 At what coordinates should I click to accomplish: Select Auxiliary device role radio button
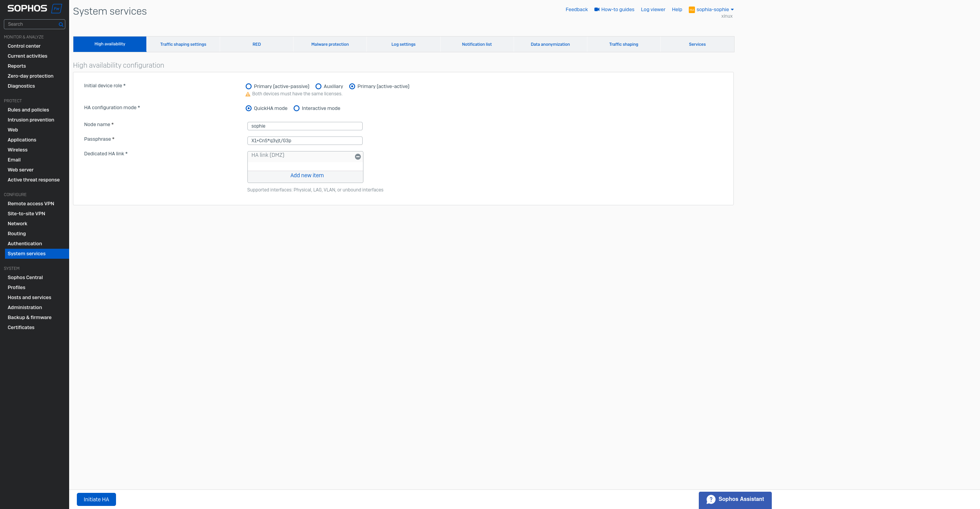click(318, 86)
